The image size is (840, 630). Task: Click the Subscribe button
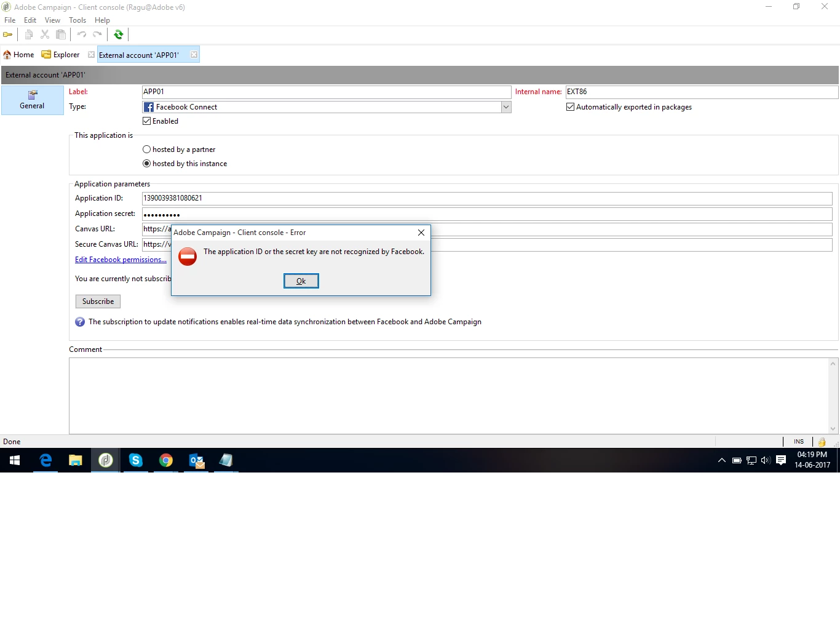[98, 301]
